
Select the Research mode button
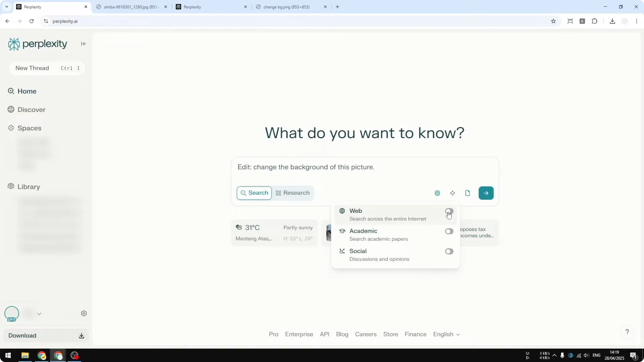pyautogui.click(x=293, y=193)
